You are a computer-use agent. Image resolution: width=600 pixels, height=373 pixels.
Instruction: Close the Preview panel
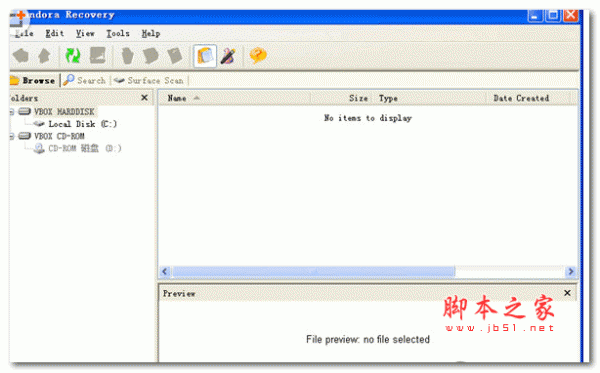567,293
